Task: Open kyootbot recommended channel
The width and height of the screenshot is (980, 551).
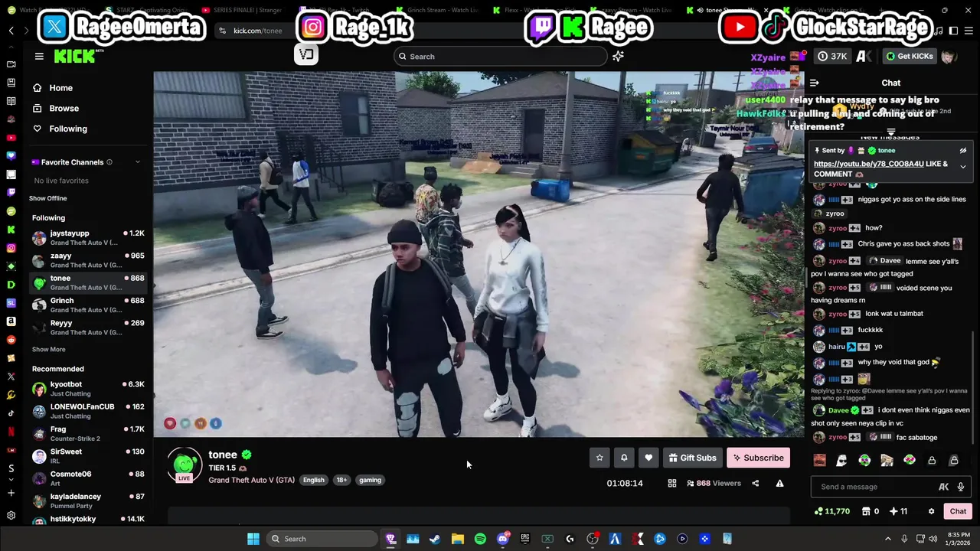Action: click(88, 389)
